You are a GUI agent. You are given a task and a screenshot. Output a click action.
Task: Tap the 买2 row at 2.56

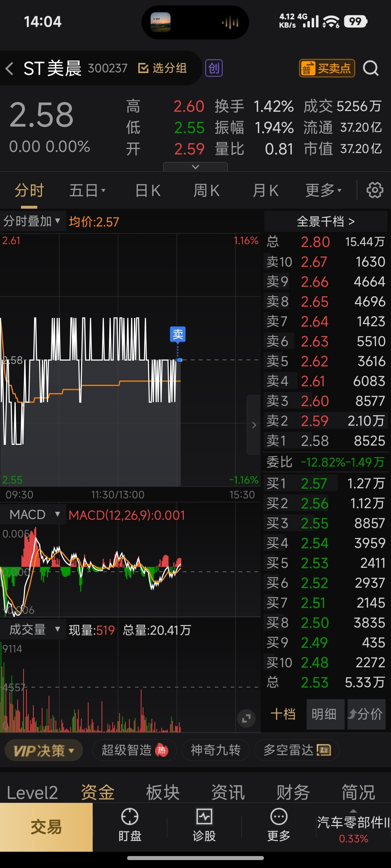326,503
